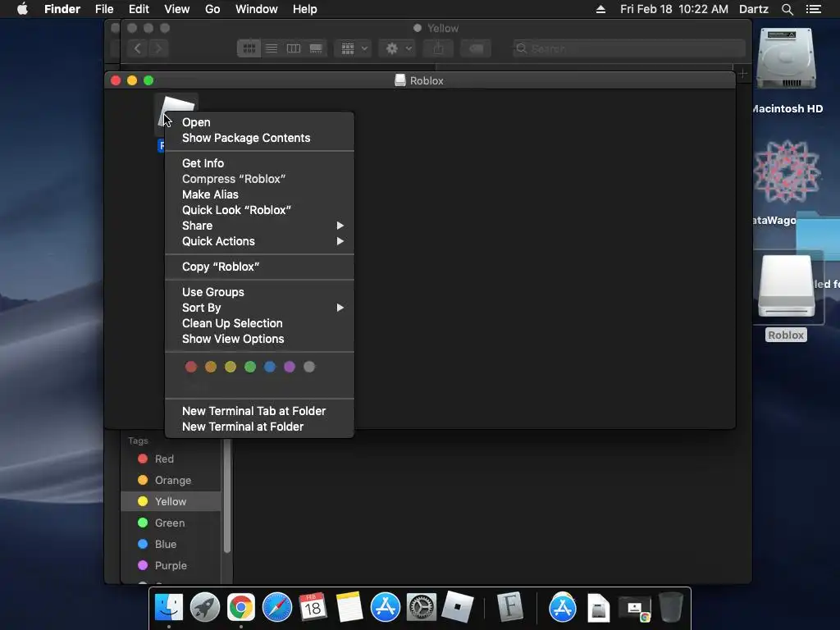Image resolution: width=840 pixels, height=630 pixels.
Task: Open the disk image document icon in dock
Action: tap(598, 608)
